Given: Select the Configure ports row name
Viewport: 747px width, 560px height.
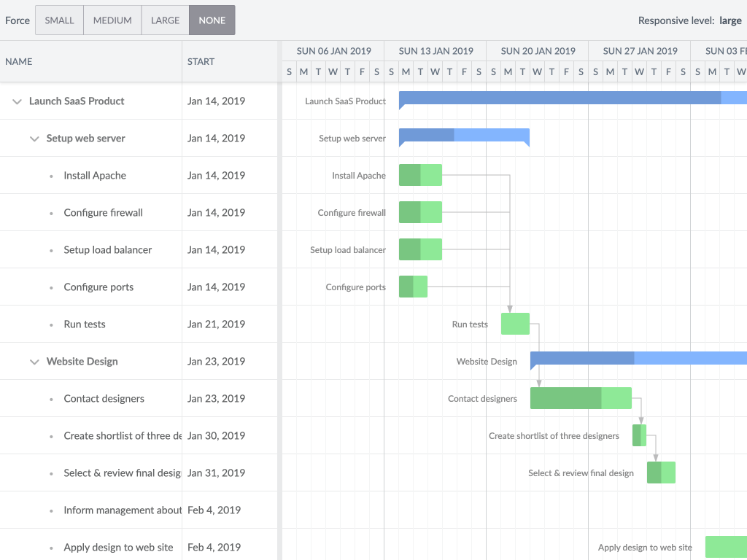Looking at the screenshot, I should [x=98, y=287].
